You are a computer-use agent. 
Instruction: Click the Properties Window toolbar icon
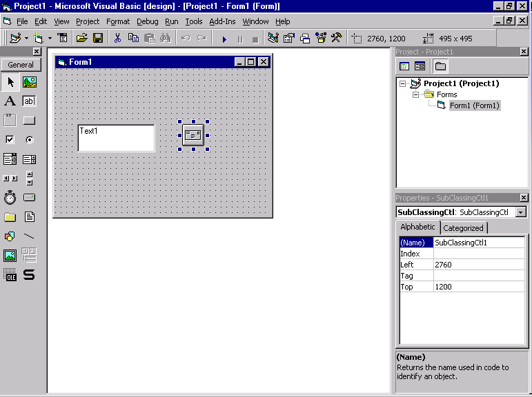[x=288, y=38]
